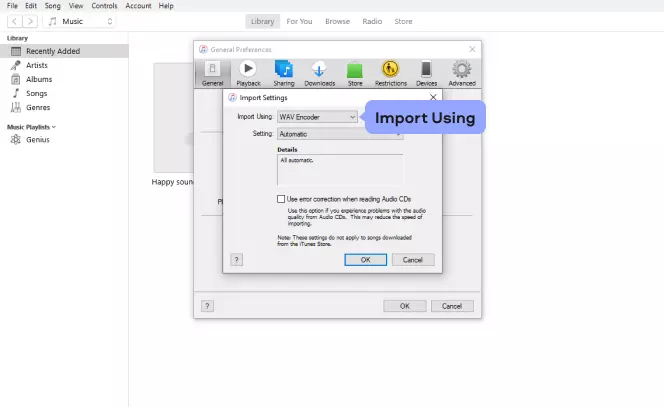Click the Artists microphone icon
Screen dimensions: 664x407
pyautogui.click(x=16, y=65)
